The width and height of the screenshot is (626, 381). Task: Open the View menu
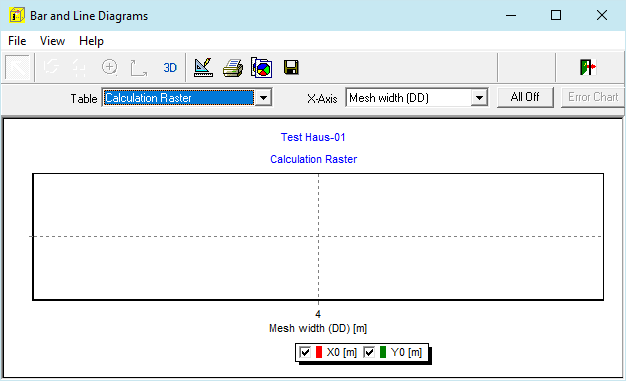52,41
